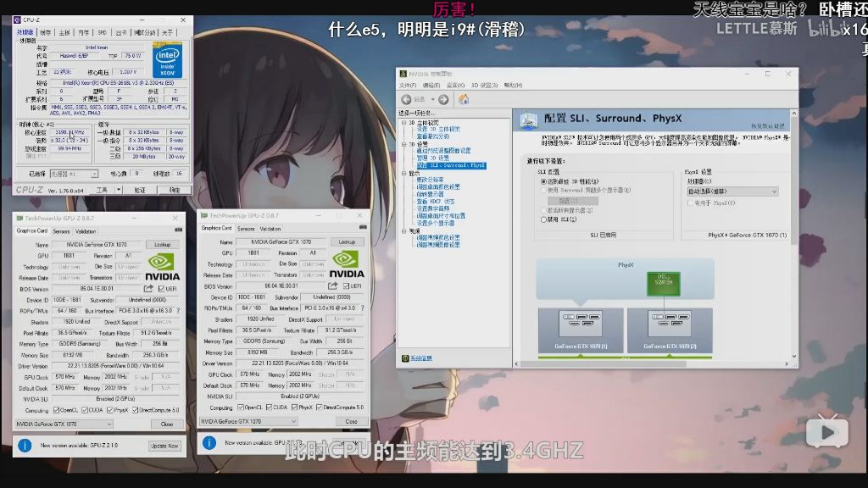Toggle OpenCL checkbox in left GPU-Z window
This screenshot has height=488, width=868.
57,411
